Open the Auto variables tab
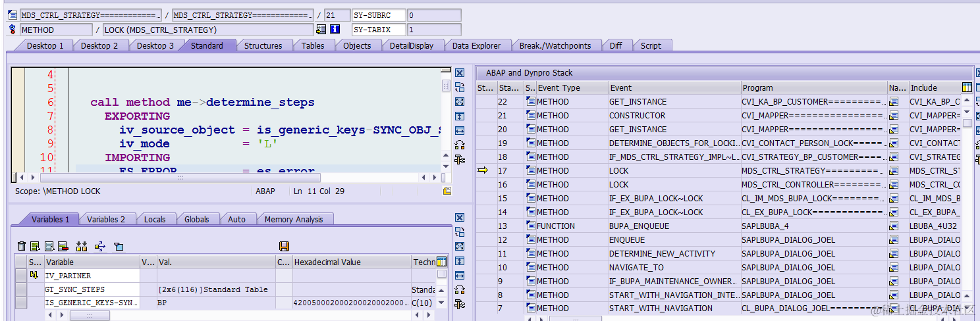The image size is (980, 321). [x=236, y=219]
